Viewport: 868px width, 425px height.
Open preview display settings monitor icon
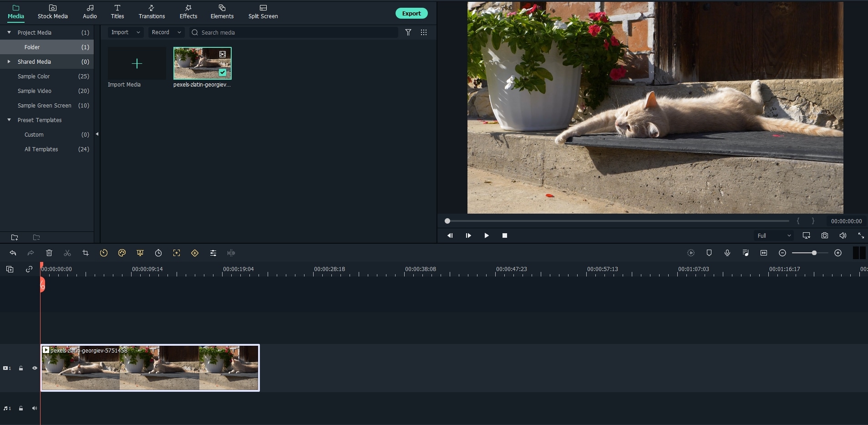point(807,236)
